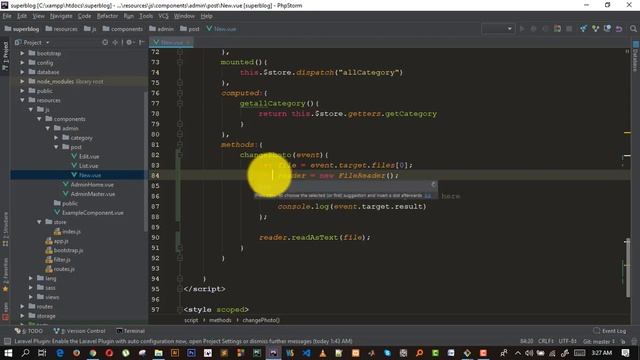The width and height of the screenshot is (640, 360).
Task: Expand the bootstrap folder
Action: pos(22,53)
